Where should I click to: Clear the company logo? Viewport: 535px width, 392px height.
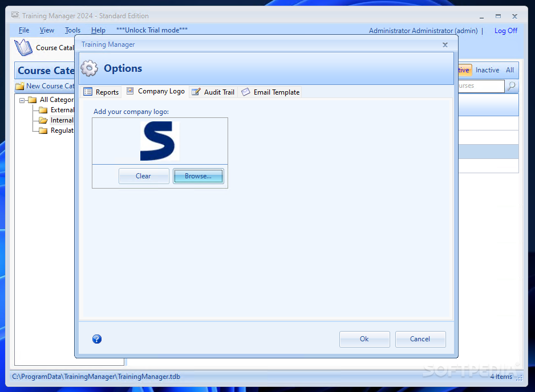(x=144, y=176)
